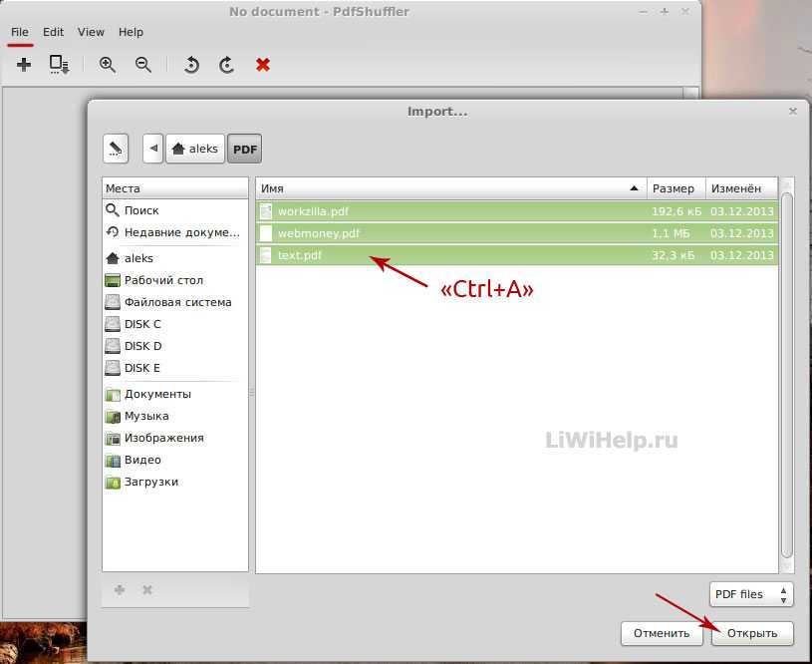Screen dimensions: 812x664
Task: Open Файловая система in places sidebar
Action: tap(175, 302)
